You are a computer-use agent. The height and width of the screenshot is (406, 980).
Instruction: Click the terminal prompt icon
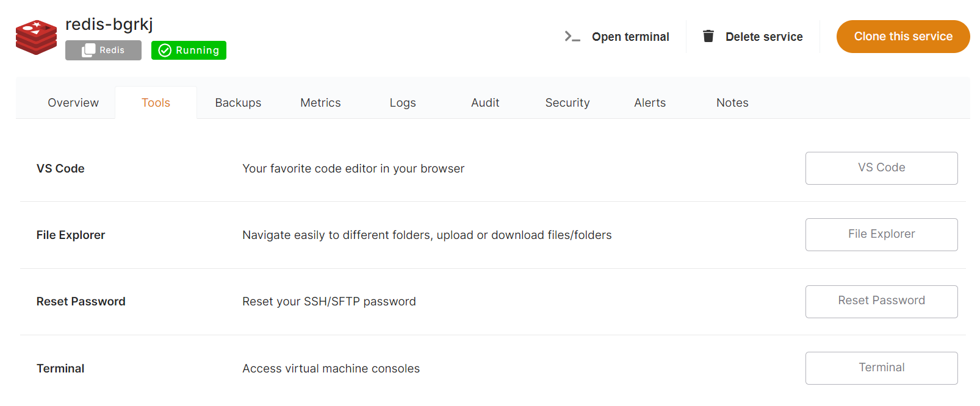(x=572, y=37)
